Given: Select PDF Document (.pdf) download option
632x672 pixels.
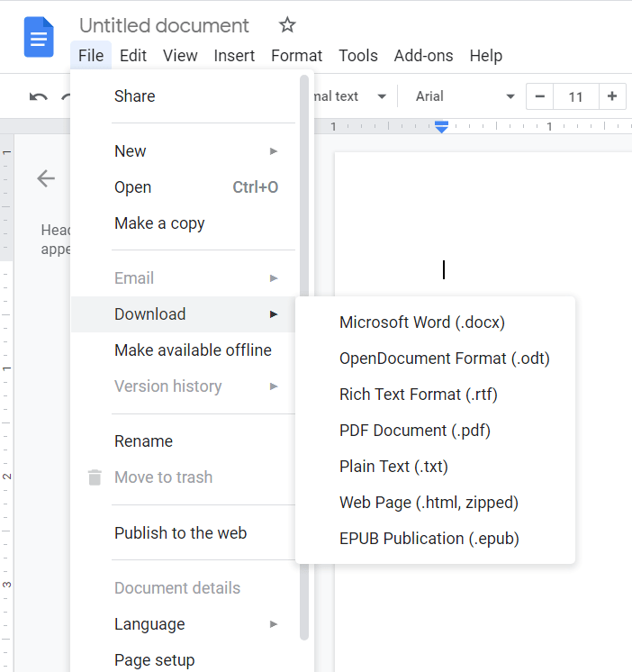Looking at the screenshot, I should [x=414, y=431].
